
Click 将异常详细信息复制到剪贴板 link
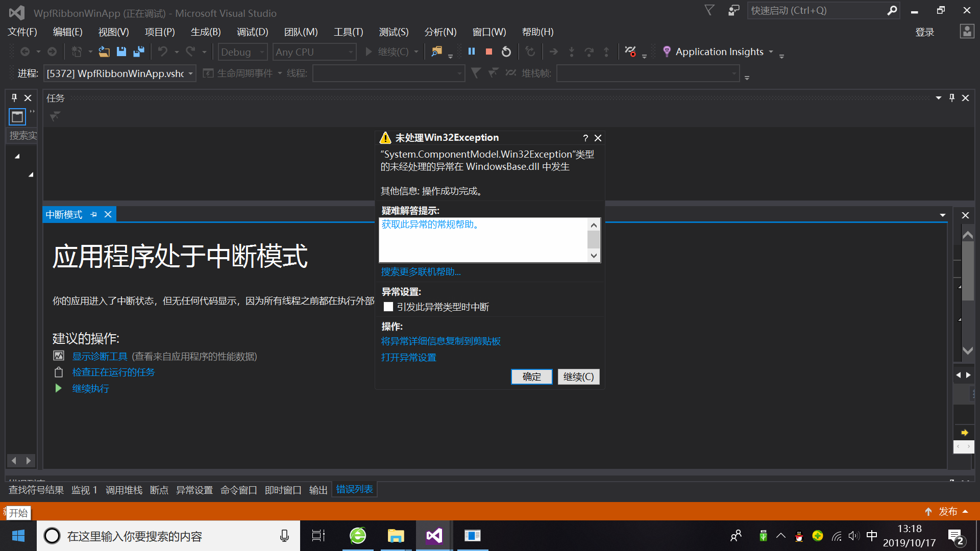click(440, 341)
